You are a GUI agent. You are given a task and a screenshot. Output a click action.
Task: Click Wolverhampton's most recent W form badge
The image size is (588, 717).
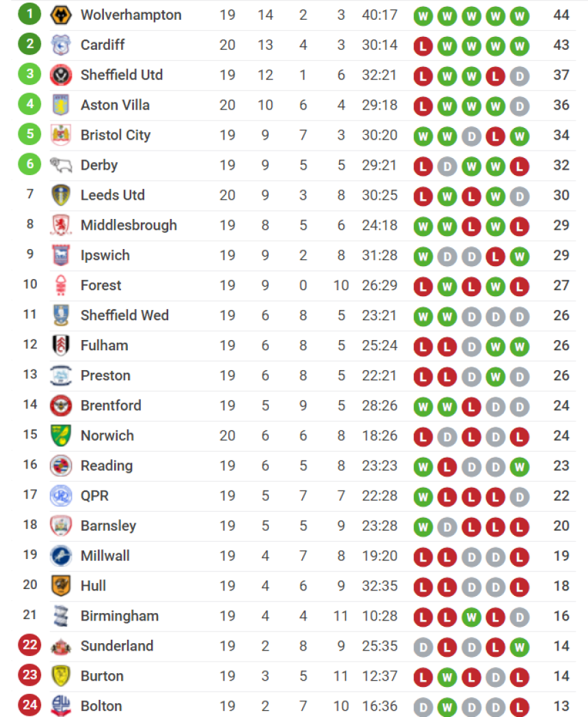pos(520,16)
